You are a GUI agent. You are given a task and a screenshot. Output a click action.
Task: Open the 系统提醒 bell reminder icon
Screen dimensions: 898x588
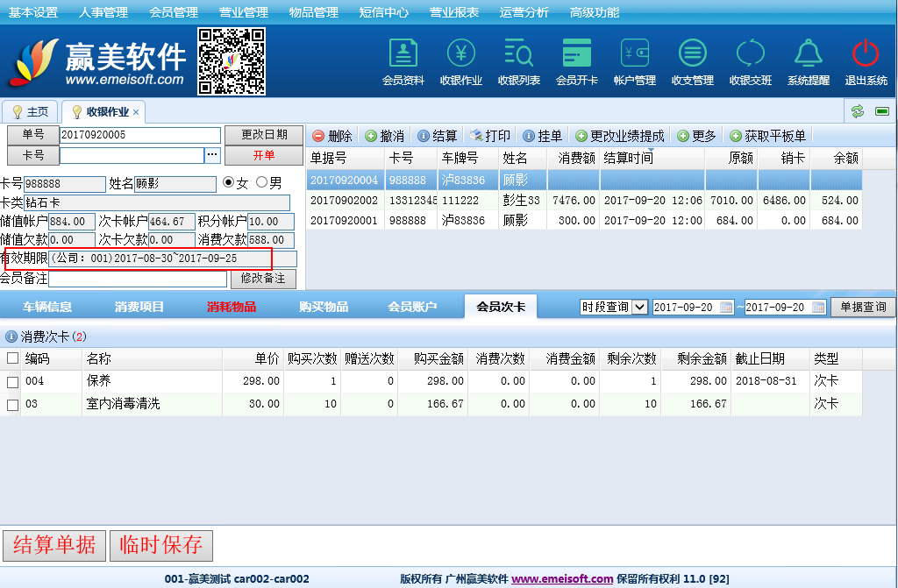pos(808,55)
